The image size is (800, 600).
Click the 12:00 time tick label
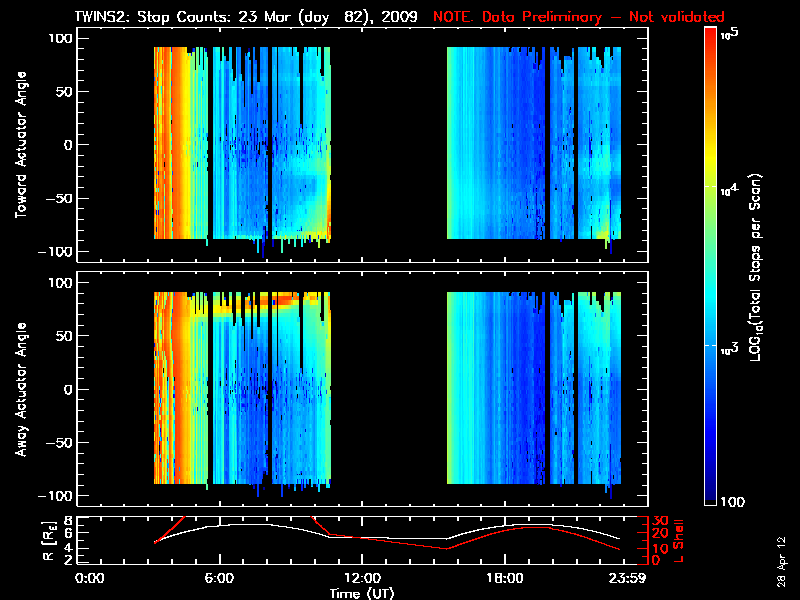tap(362, 578)
